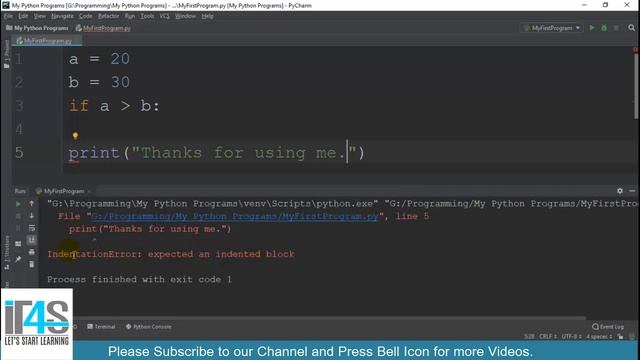Toggle scroll-to-end in the Run panel
This screenshot has width=640, height=360.
pyautogui.click(x=31, y=240)
